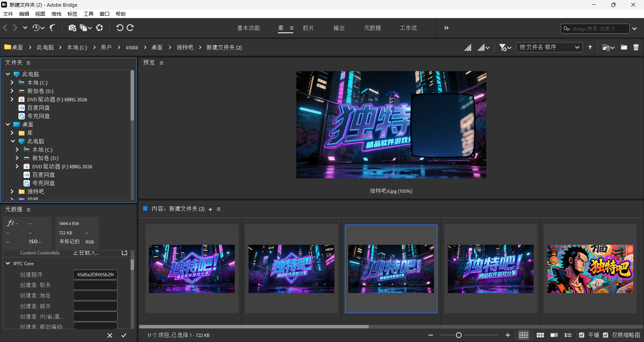Viewport: 644px width, 342px height.
Task: Open the 工具 menu
Action: [88, 14]
